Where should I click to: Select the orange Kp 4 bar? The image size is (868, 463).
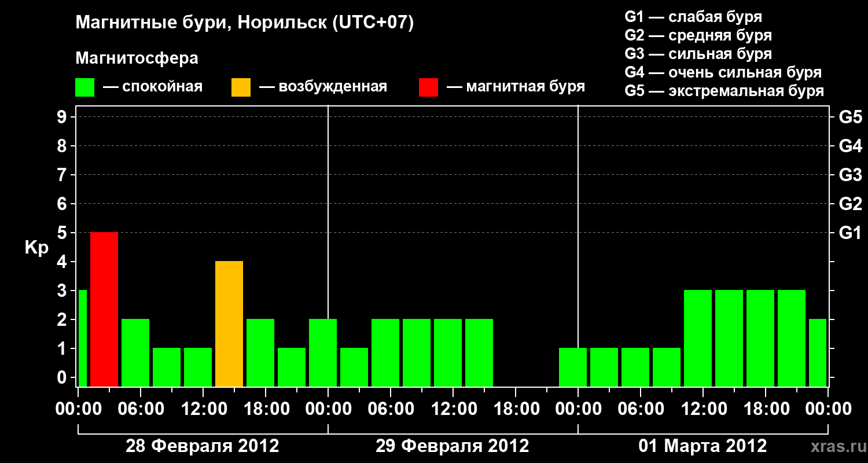tap(229, 324)
